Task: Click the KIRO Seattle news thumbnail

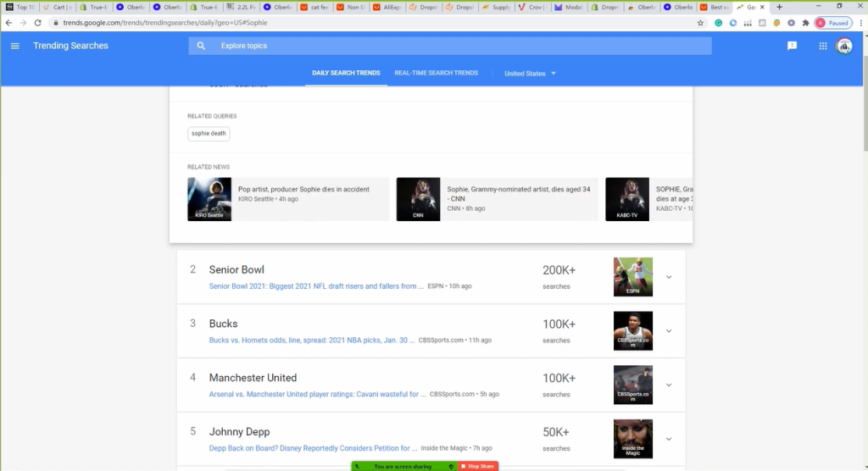Action: coord(209,199)
